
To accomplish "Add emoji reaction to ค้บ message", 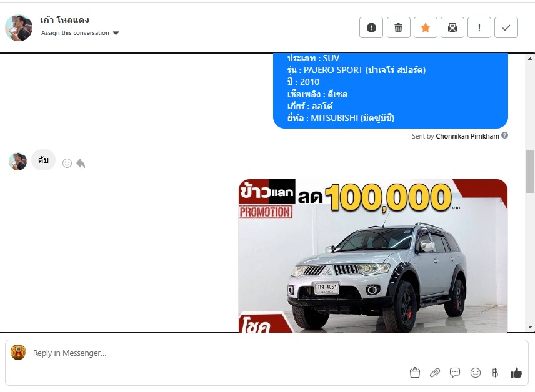I will [x=67, y=164].
